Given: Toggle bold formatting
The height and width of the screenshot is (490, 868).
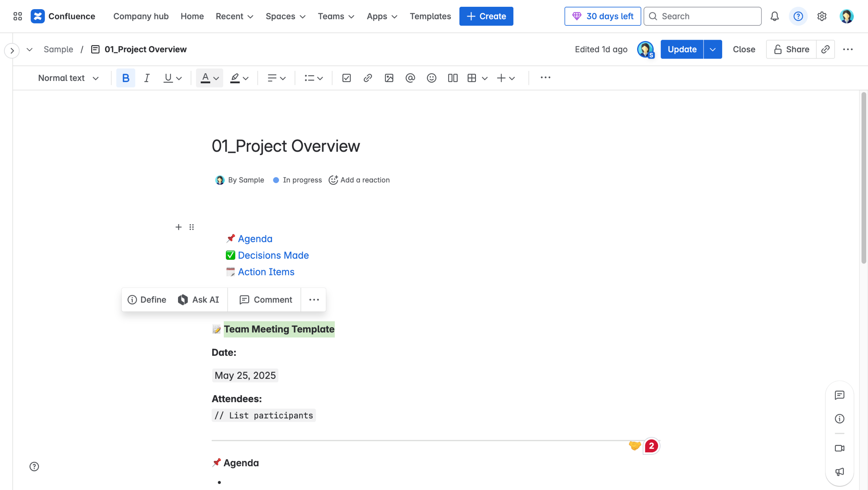Looking at the screenshot, I should [125, 78].
